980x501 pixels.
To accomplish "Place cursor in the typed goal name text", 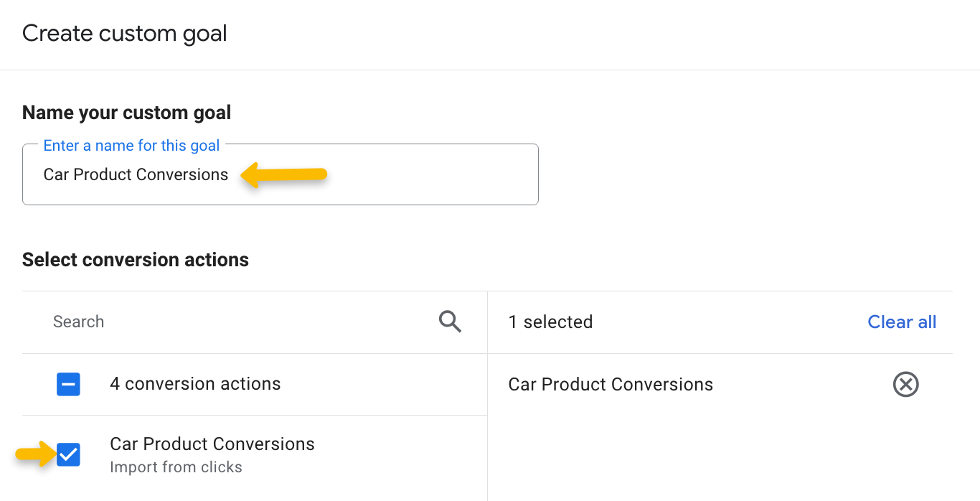I will click(136, 175).
